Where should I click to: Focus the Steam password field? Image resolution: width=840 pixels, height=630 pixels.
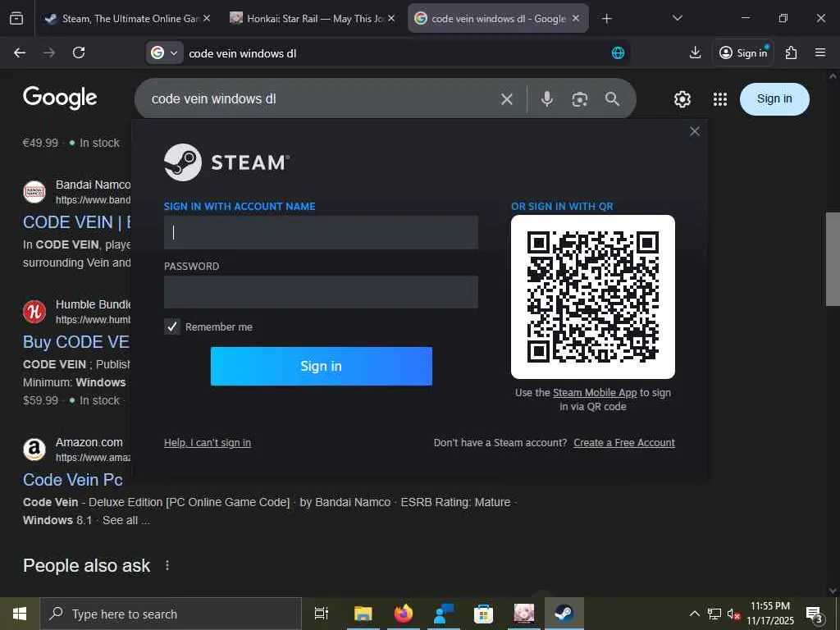pos(321,292)
